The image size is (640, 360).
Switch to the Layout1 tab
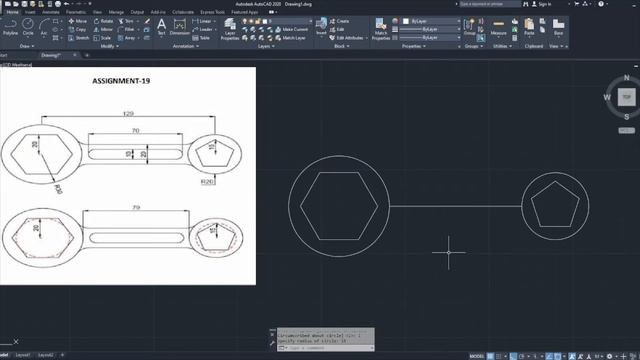point(22,355)
